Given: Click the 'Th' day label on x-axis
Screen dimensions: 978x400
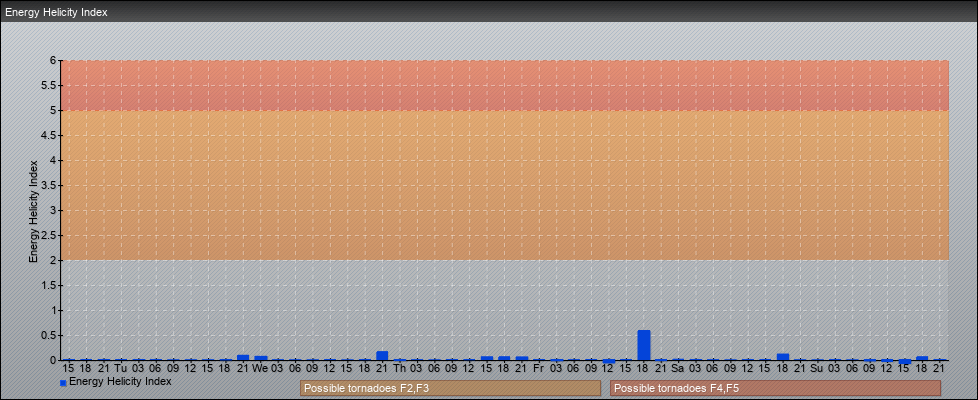Looking at the screenshot, I should [400, 369].
